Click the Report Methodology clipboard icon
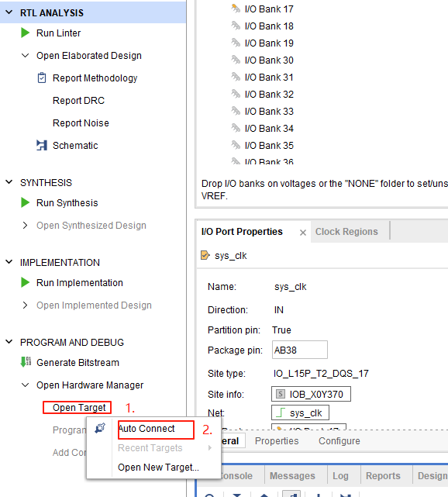Image resolution: width=448 pixels, height=497 pixels. (42, 78)
